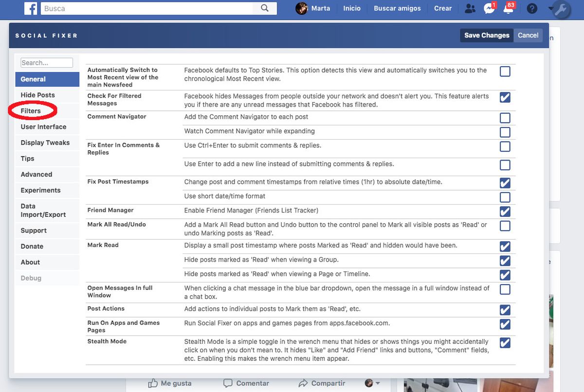
Task: Expand the account dropdown arrow in top bar
Action: tap(550, 8)
